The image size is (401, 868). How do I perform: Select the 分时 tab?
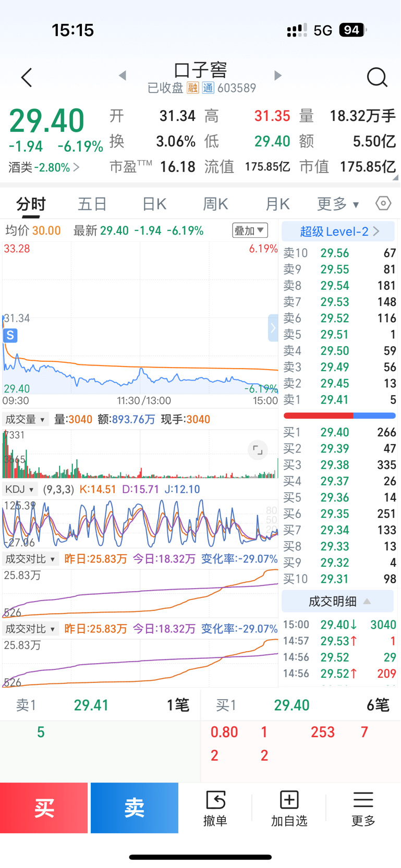point(31,204)
